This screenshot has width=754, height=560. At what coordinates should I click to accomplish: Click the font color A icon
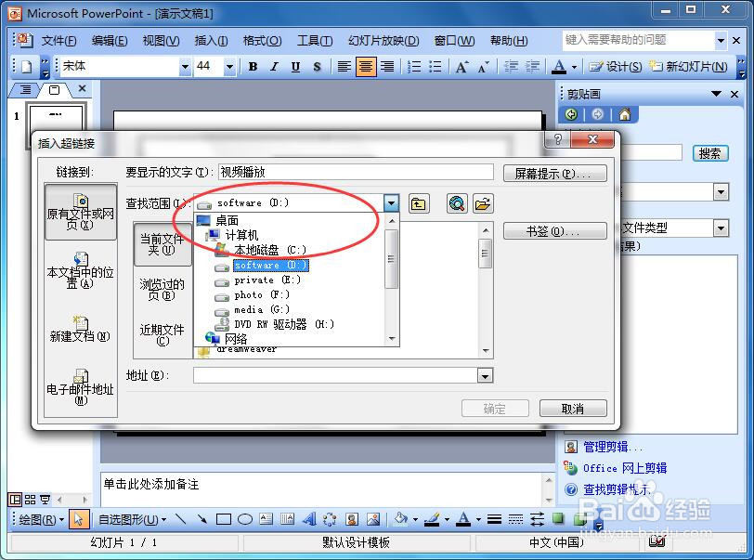(559, 67)
